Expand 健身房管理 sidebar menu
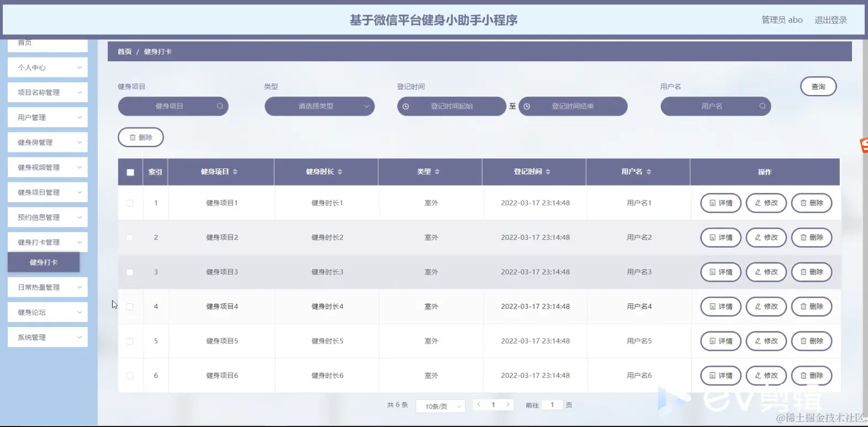This screenshot has height=427, width=868. pyautogui.click(x=48, y=142)
